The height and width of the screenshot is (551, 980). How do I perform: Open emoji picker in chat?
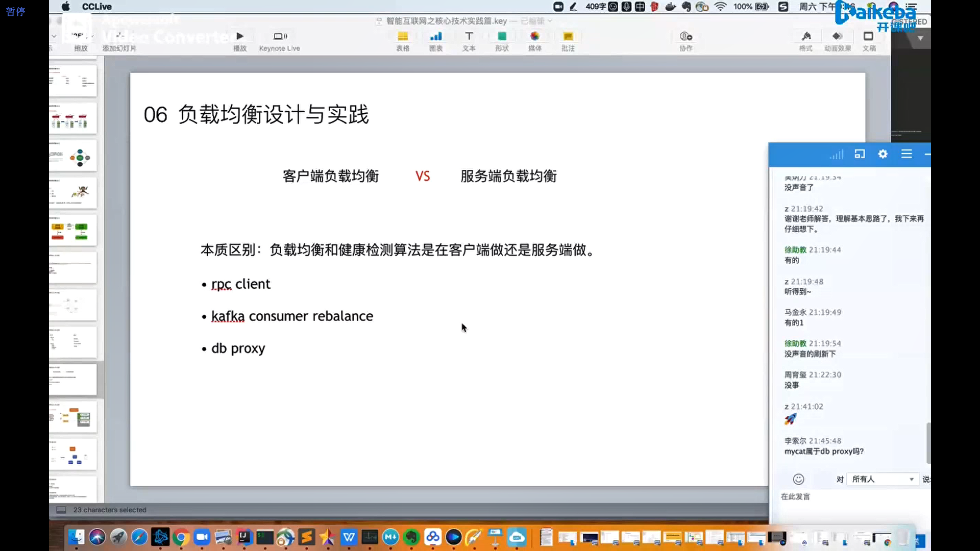click(798, 479)
